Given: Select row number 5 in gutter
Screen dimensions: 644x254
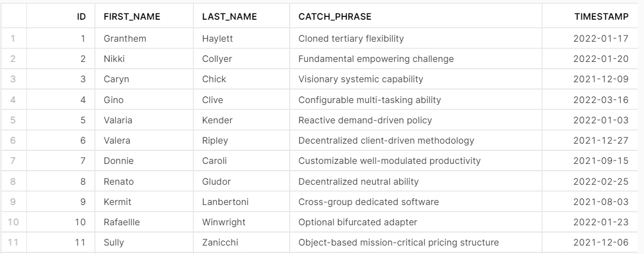Looking at the screenshot, I should click(13, 121).
